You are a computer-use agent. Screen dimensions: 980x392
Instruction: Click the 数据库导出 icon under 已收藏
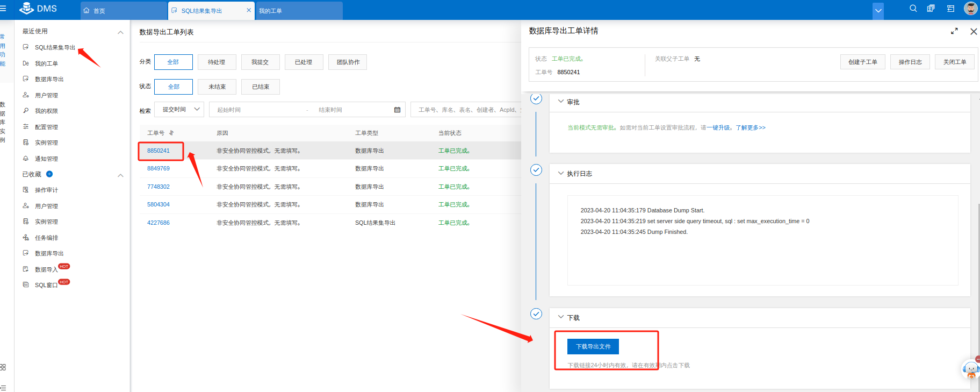(26, 253)
